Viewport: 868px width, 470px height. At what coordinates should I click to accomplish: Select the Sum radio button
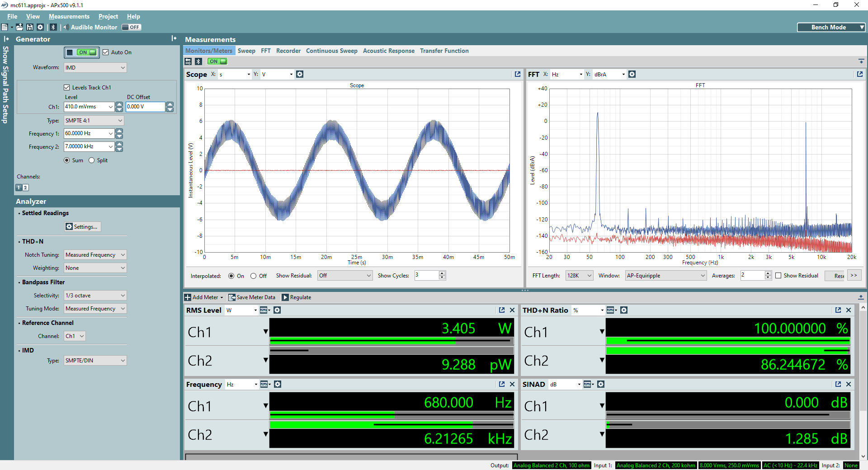point(67,160)
